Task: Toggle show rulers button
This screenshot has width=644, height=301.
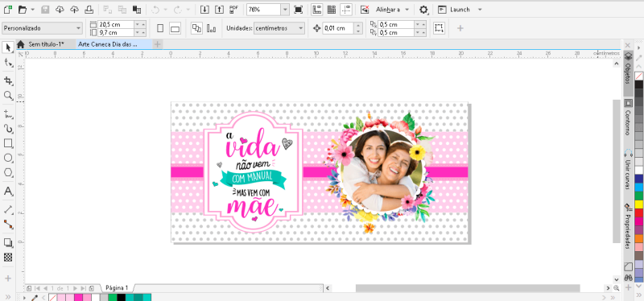Action: pyautogui.click(x=316, y=9)
